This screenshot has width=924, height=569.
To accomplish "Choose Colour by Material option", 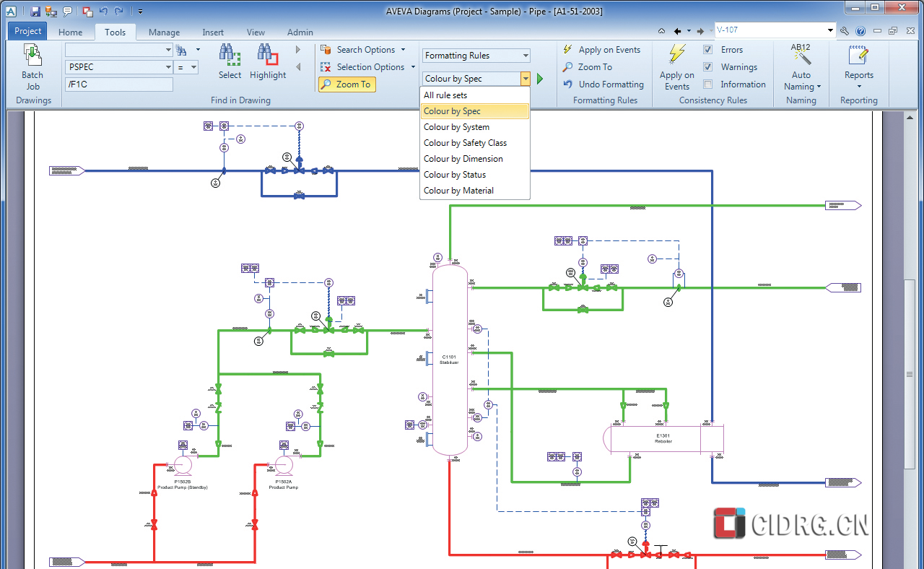I will click(x=475, y=191).
